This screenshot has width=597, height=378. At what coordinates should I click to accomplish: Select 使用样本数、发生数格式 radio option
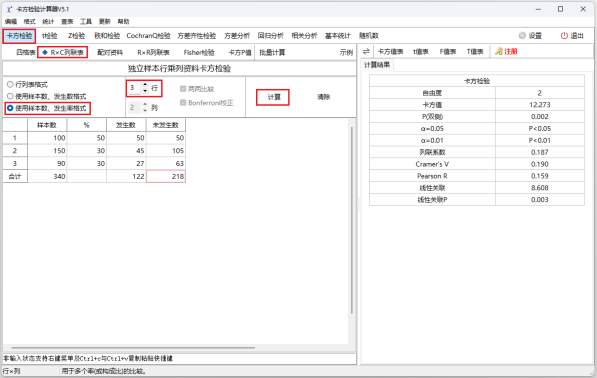pos(10,96)
